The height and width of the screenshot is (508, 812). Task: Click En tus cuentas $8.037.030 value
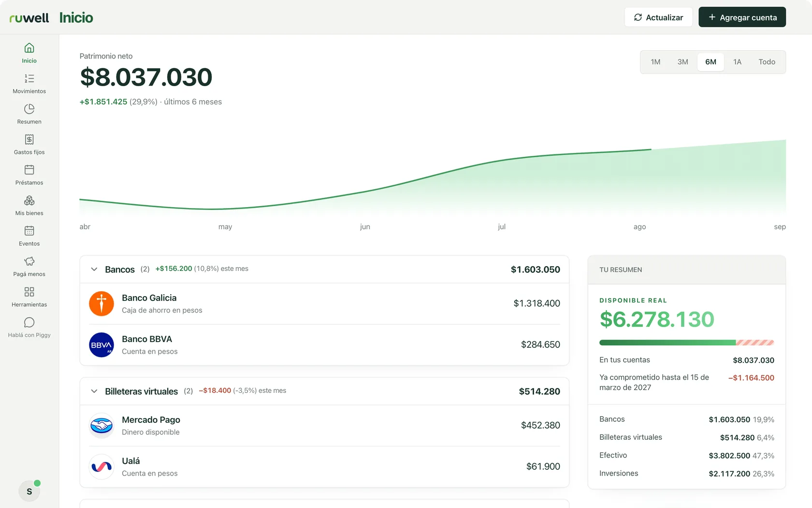(x=754, y=360)
